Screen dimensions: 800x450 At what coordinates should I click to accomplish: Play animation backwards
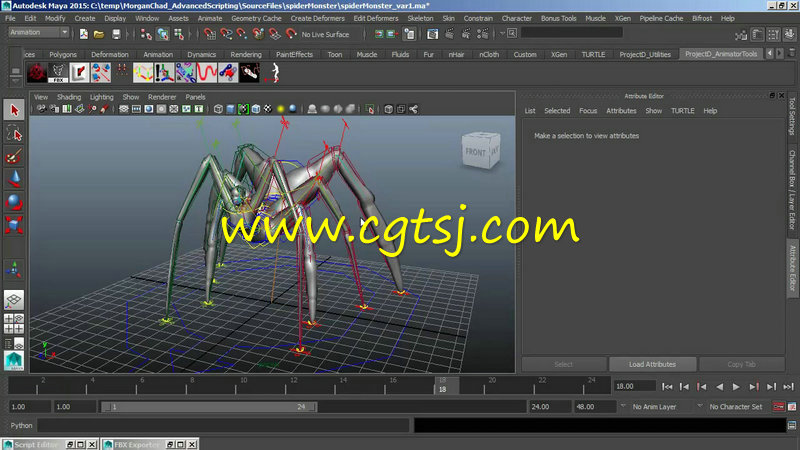point(719,387)
